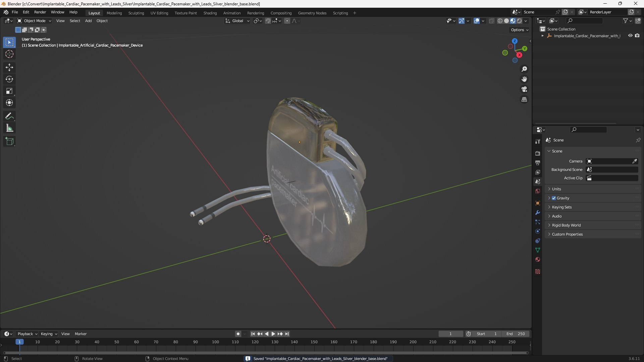
Task: Select the Transform tool
Action: click(x=9, y=103)
